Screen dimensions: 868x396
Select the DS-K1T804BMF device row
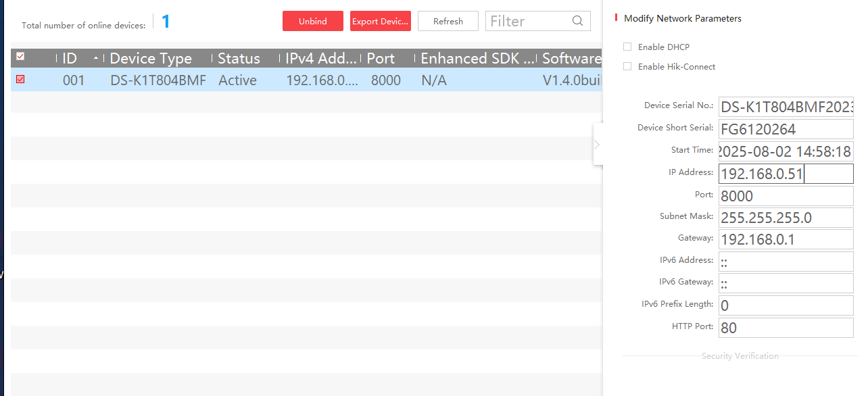tap(158, 80)
